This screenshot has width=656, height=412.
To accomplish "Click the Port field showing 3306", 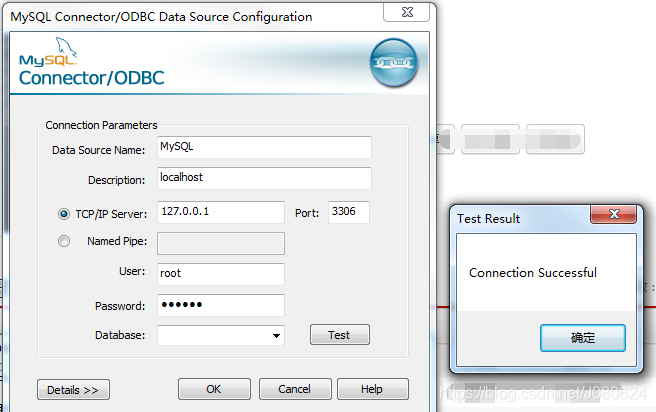I will coord(348,212).
